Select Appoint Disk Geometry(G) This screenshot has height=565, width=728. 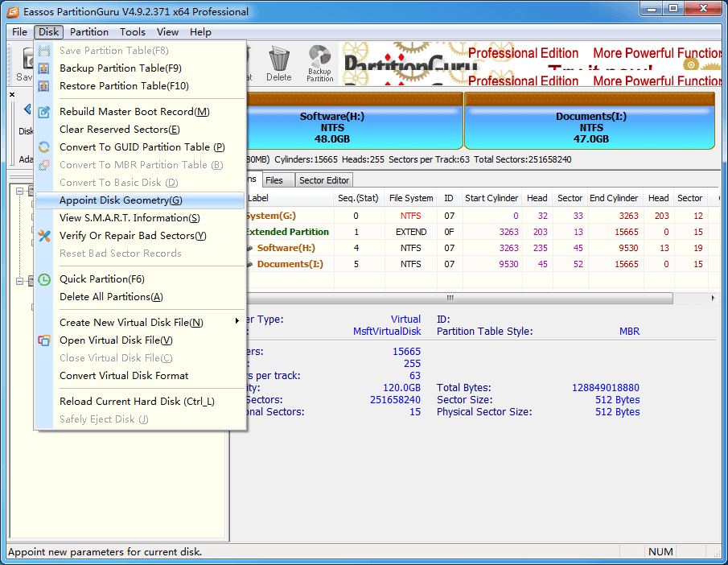point(140,200)
